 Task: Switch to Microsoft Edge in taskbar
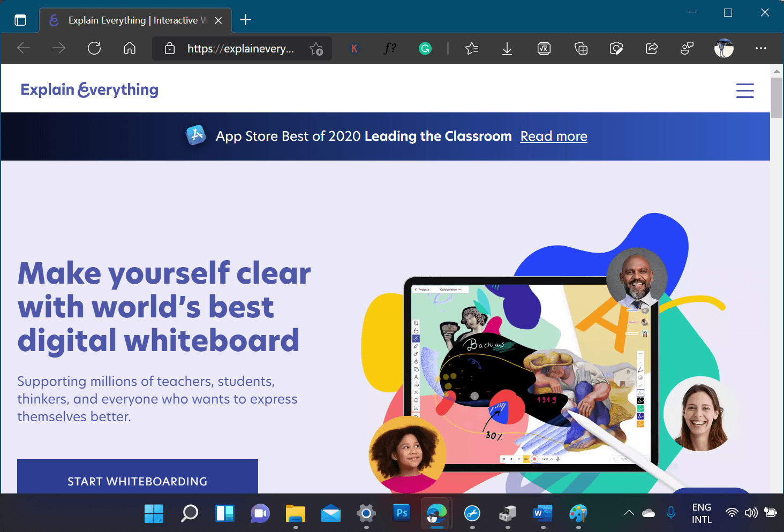437,514
